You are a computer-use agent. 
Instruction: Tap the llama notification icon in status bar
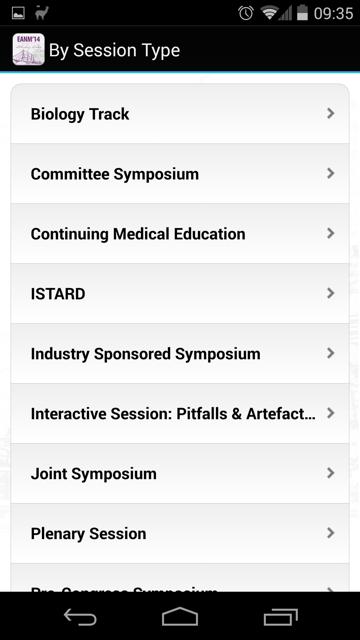click(42, 13)
